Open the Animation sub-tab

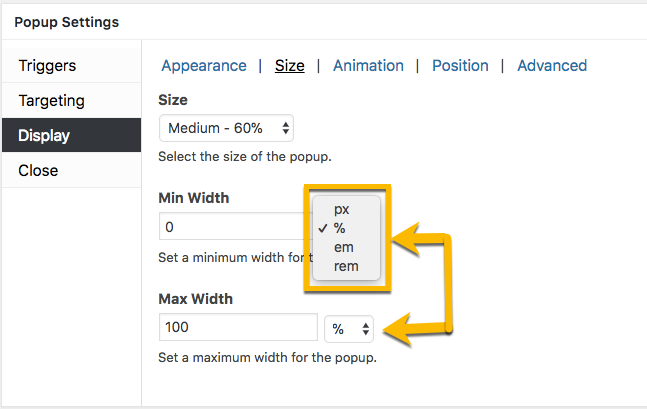pyautogui.click(x=368, y=66)
